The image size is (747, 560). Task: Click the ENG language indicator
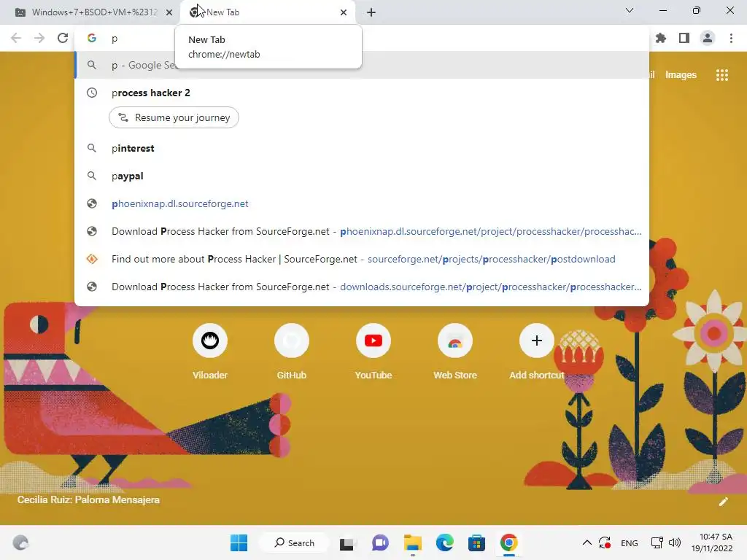coord(630,543)
